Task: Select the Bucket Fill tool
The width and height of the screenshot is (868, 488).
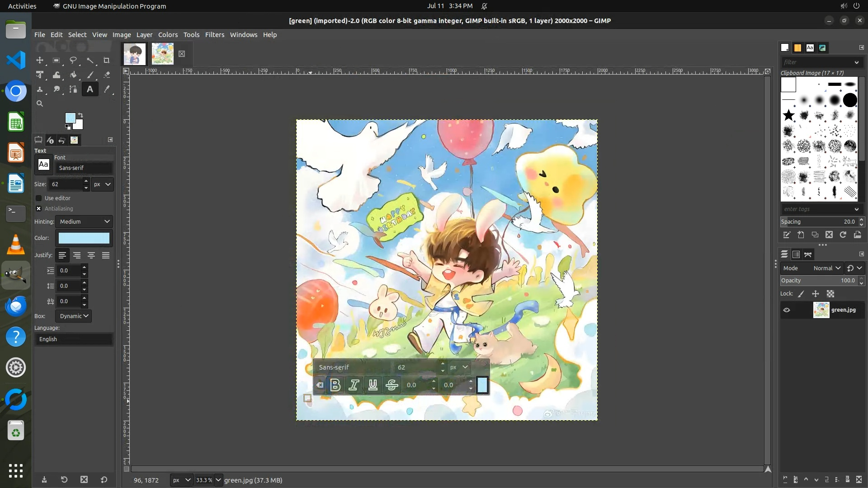Action: point(73,75)
